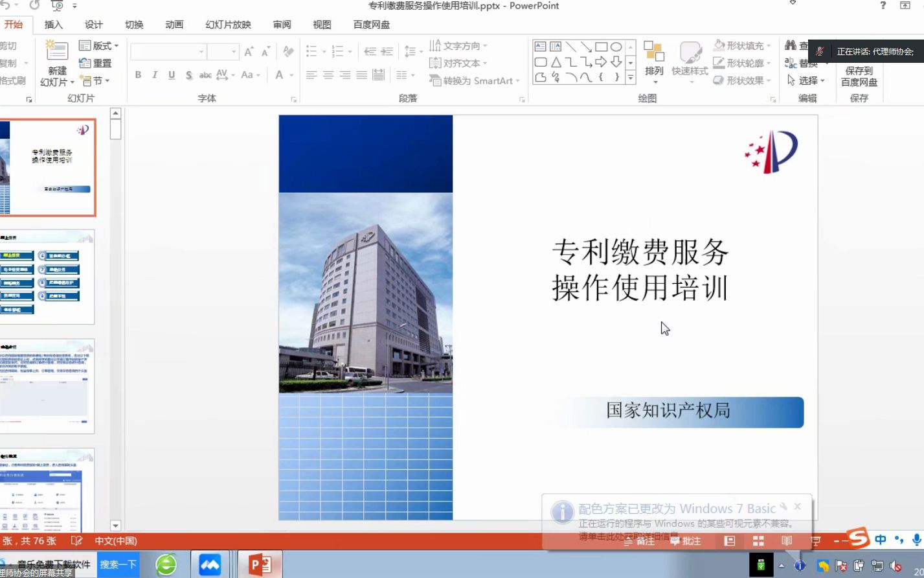The image size is (924, 578).
Task: Select the Isosceles Triangle shape
Action: [x=556, y=62]
